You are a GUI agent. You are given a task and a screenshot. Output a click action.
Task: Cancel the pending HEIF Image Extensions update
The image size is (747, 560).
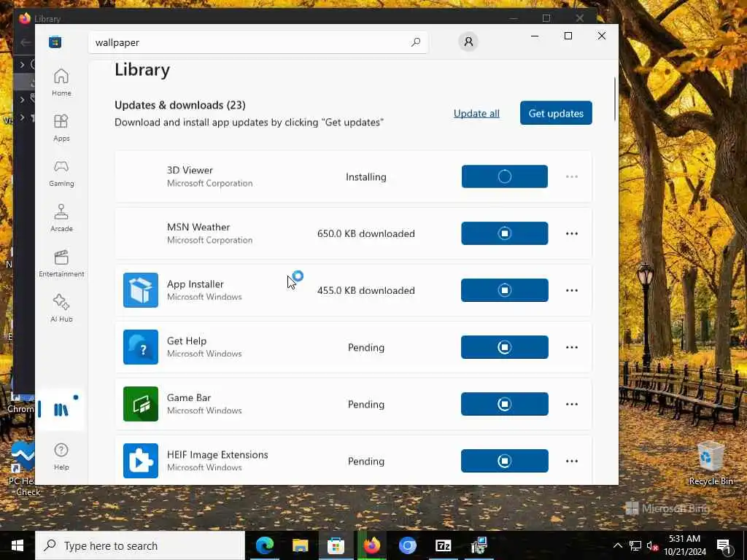click(505, 461)
